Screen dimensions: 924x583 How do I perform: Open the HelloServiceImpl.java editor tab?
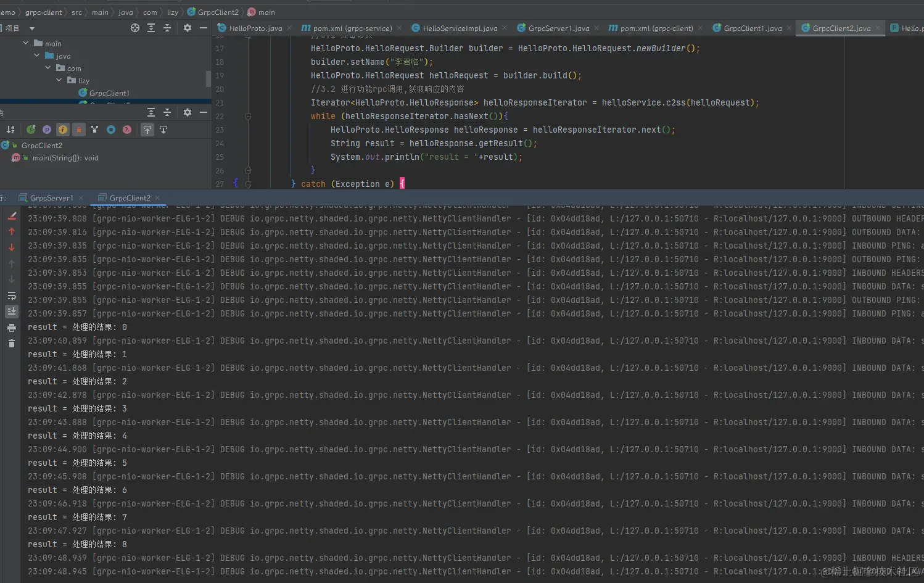coord(460,28)
